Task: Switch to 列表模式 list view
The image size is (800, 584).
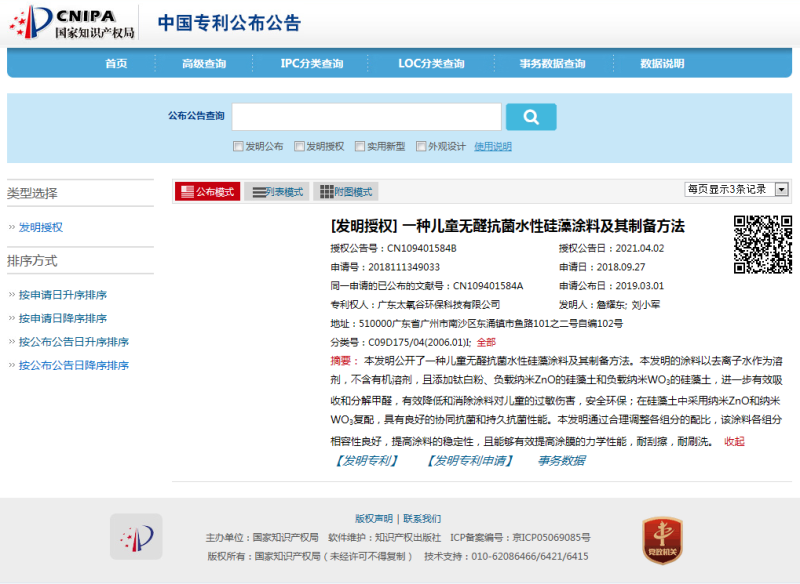Action: coord(277,192)
